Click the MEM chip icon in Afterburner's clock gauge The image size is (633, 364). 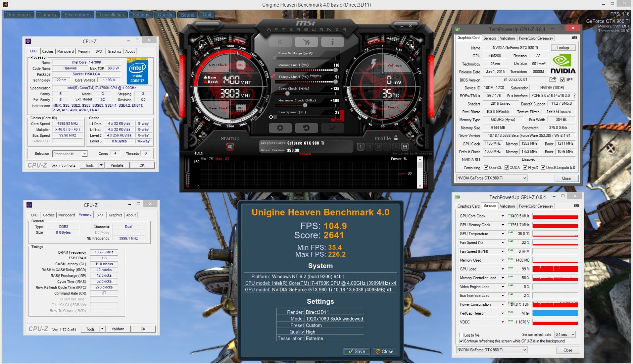241,108
